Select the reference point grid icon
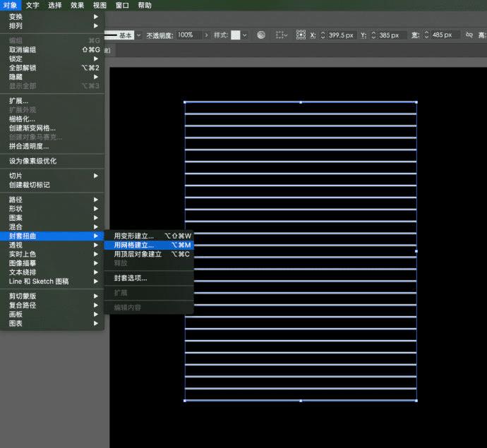Screen dimensions: 487x448 (301, 35)
